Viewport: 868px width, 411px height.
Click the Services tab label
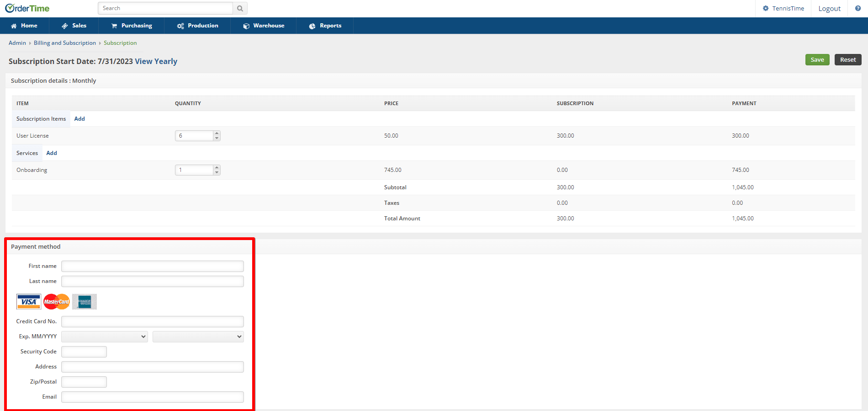(27, 153)
